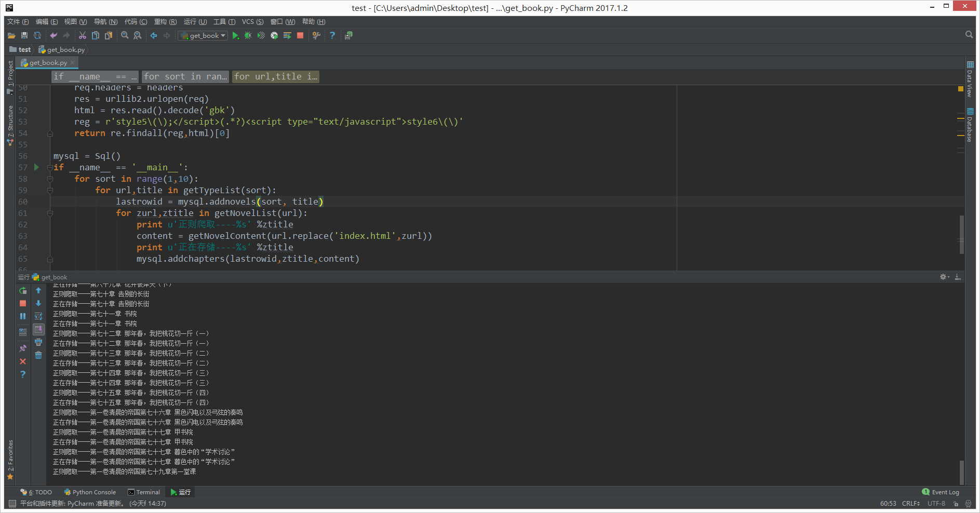
Task: Open Settings with the wrench icon
Action: (x=316, y=35)
